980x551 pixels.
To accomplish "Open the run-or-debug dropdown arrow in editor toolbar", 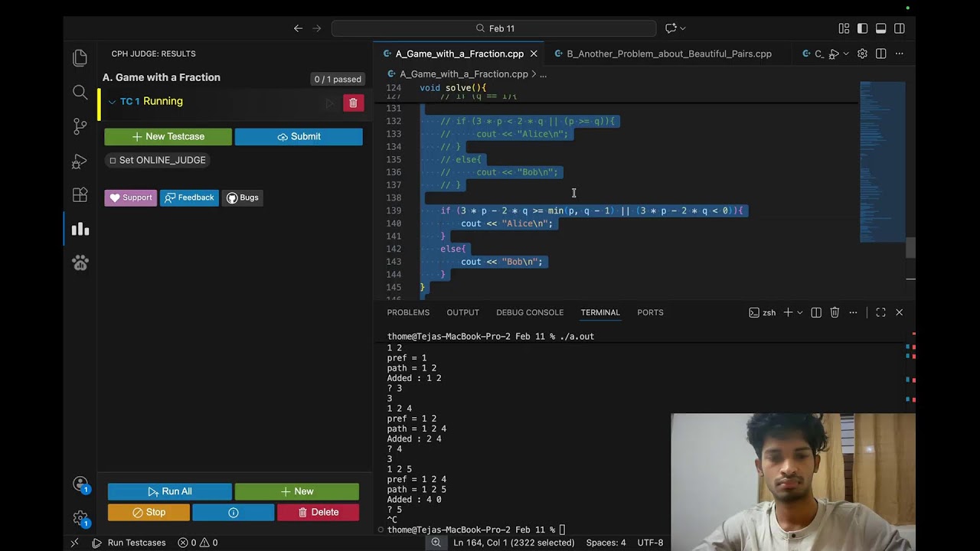I will click(846, 54).
